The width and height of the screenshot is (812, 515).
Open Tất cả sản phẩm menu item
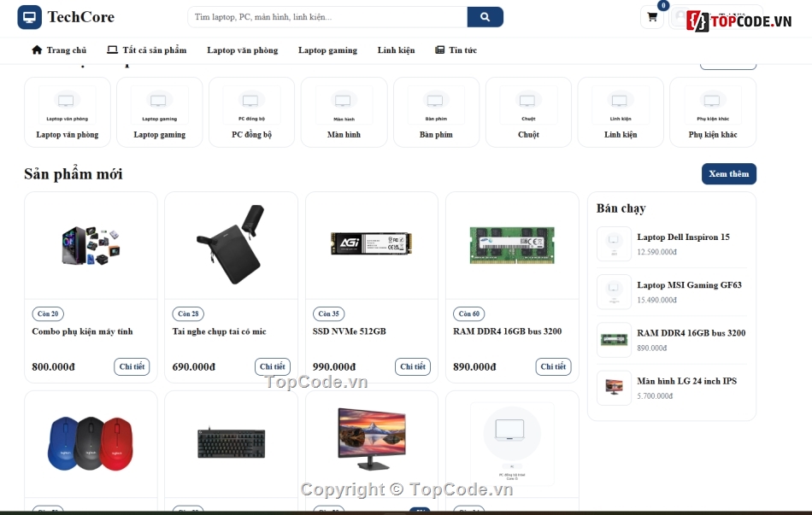(146, 50)
